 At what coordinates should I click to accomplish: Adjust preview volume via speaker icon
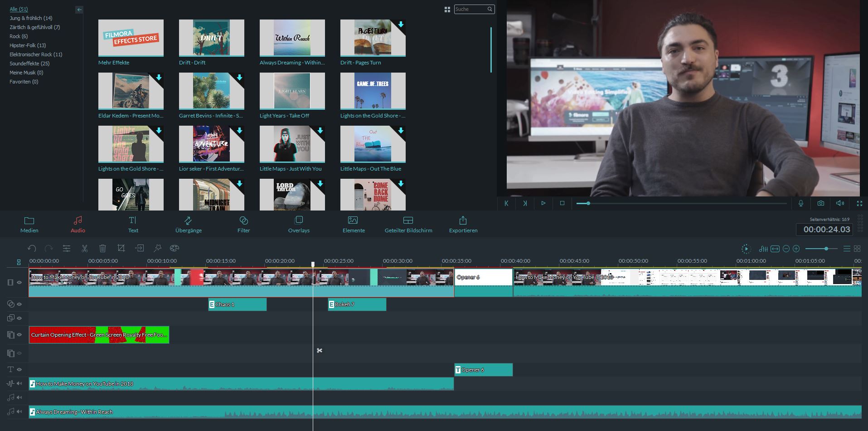[840, 203]
